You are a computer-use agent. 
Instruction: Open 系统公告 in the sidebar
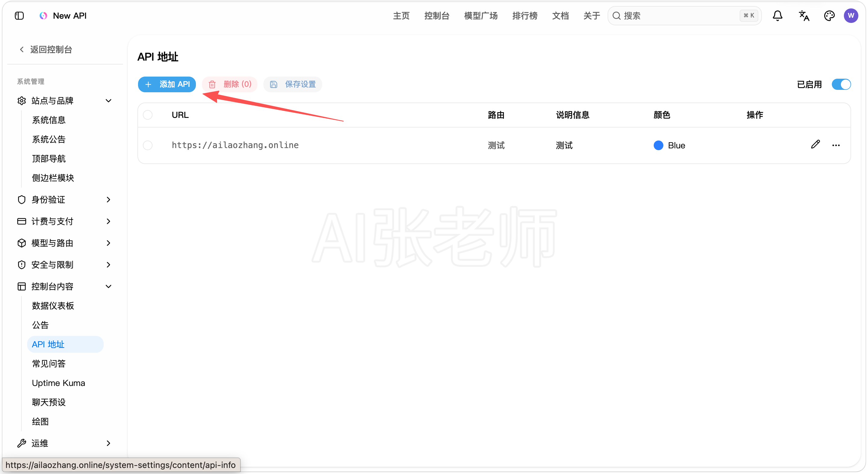(49, 139)
